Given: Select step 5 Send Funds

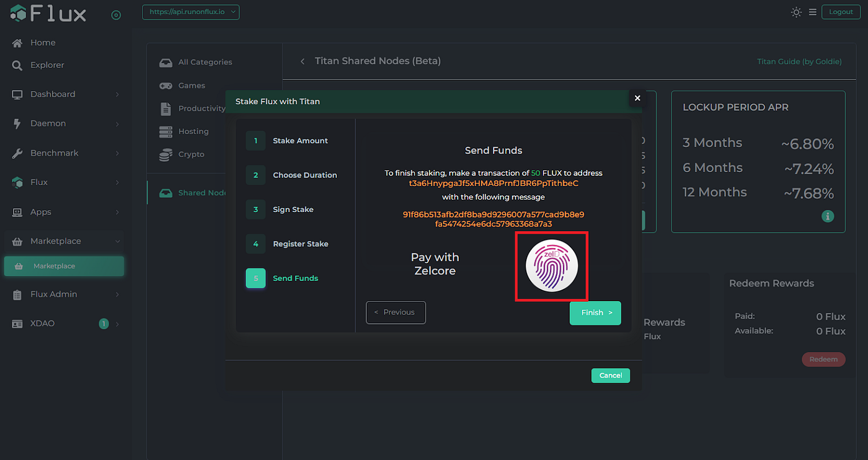Looking at the screenshot, I should [x=283, y=278].
